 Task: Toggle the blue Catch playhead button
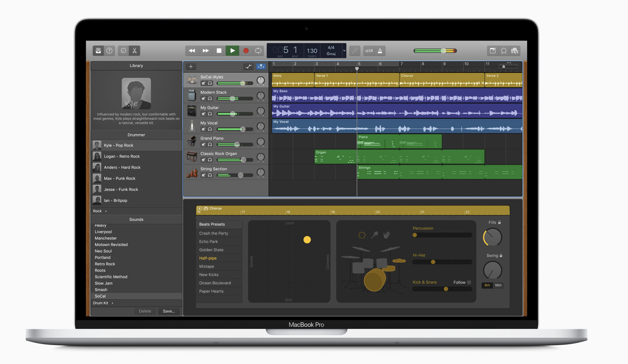[261, 67]
